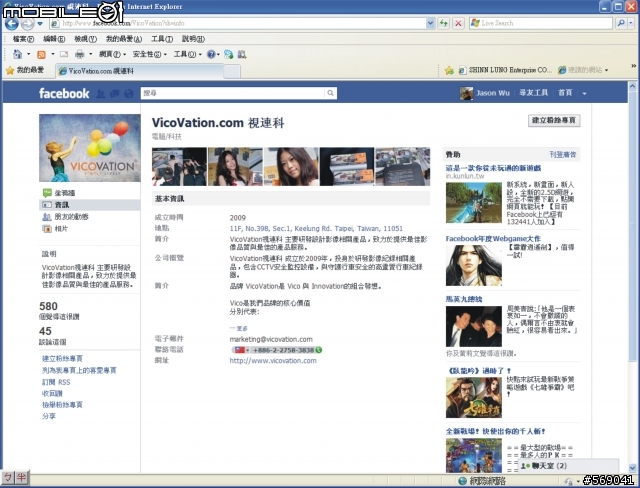Click the 建立粉絲專頁 button at top right
The width and height of the screenshot is (640, 488).
pos(554,120)
